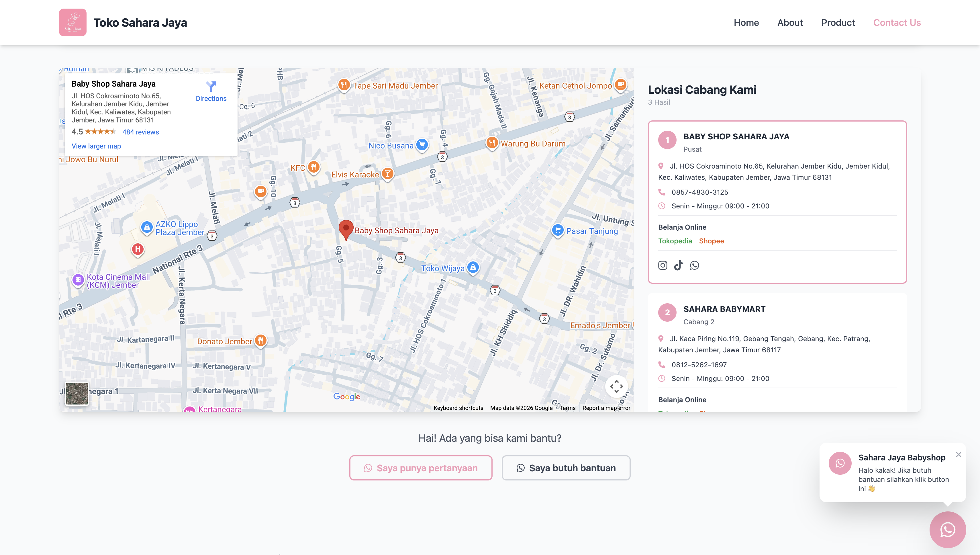Select the AZKO Lippo Plaza Jember marker

pyautogui.click(x=147, y=228)
